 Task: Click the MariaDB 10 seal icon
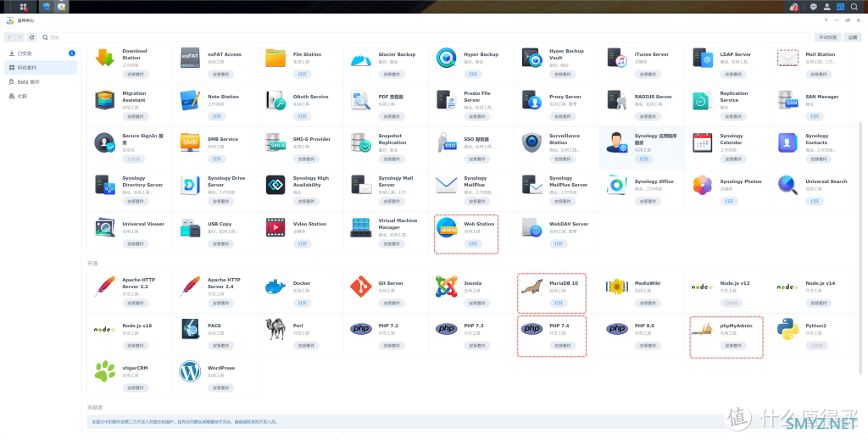(531, 287)
